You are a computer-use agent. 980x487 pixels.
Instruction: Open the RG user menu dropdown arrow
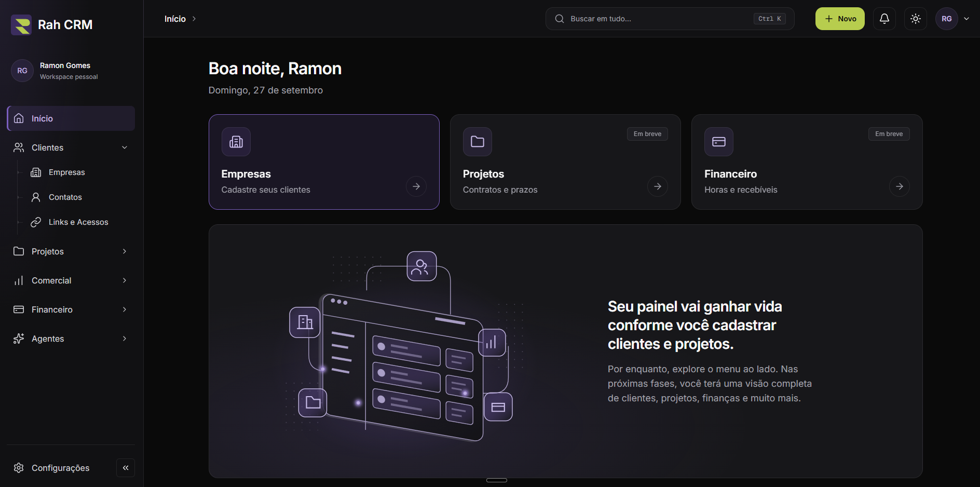[x=967, y=19]
